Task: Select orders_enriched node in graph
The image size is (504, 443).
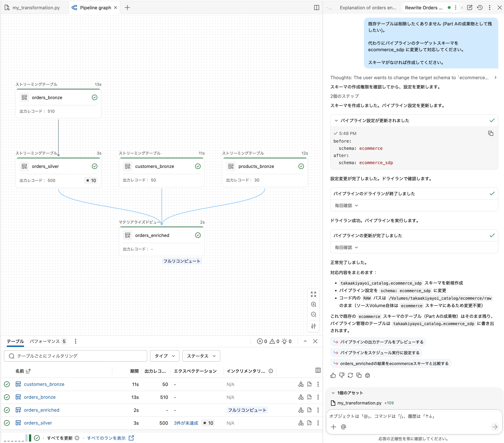Action: (162, 241)
